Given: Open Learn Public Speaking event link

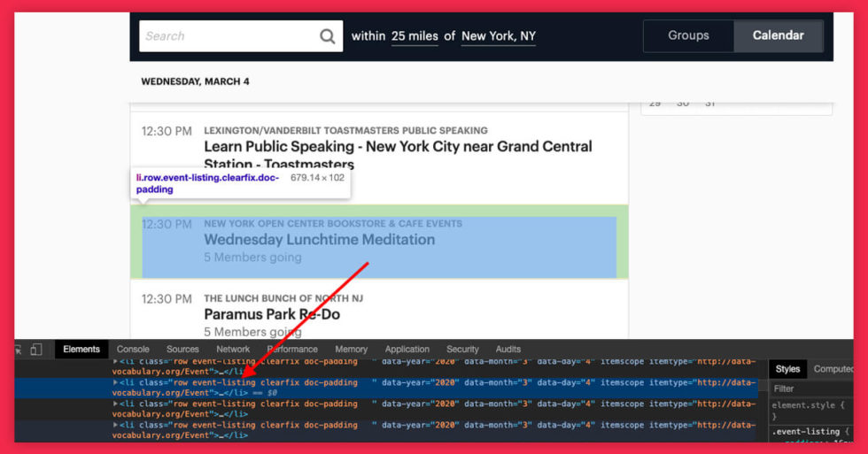Looking at the screenshot, I should pyautogui.click(x=398, y=155).
